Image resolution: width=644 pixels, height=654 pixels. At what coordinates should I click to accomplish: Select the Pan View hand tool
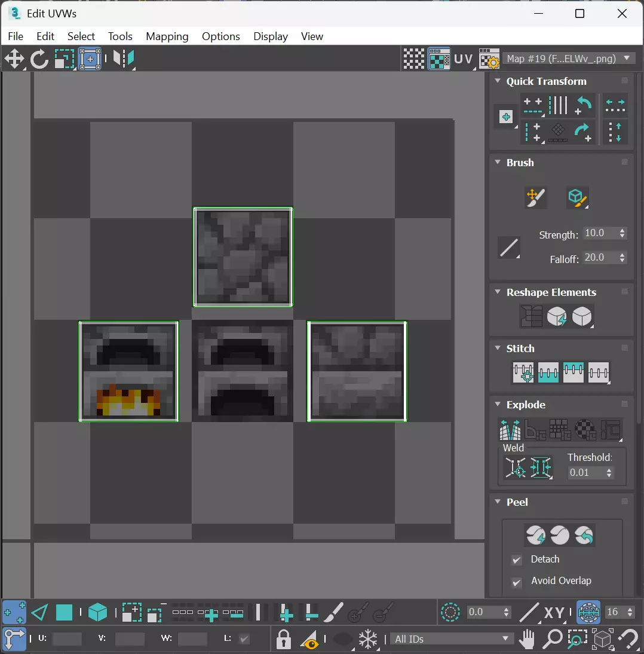tap(527, 639)
